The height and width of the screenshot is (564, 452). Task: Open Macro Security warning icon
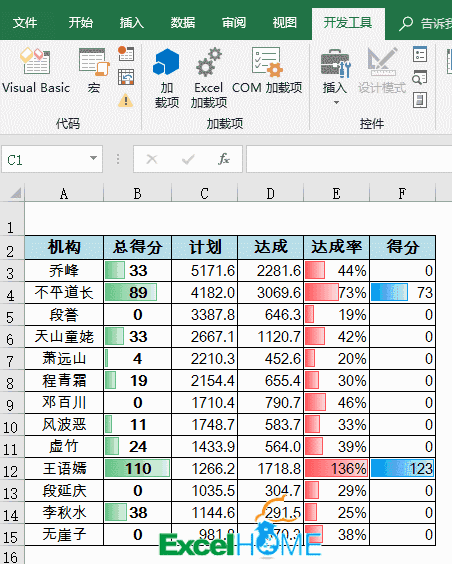[126, 100]
